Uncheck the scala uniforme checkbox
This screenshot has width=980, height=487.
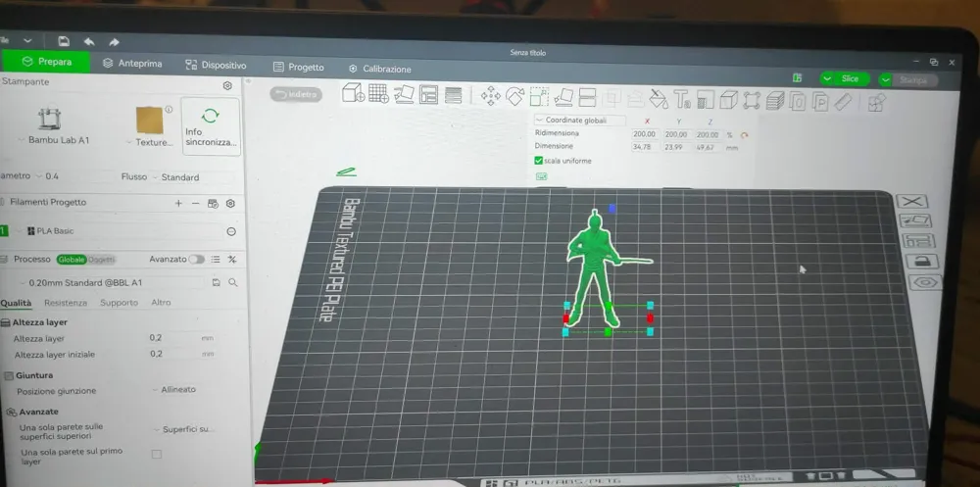539,161
